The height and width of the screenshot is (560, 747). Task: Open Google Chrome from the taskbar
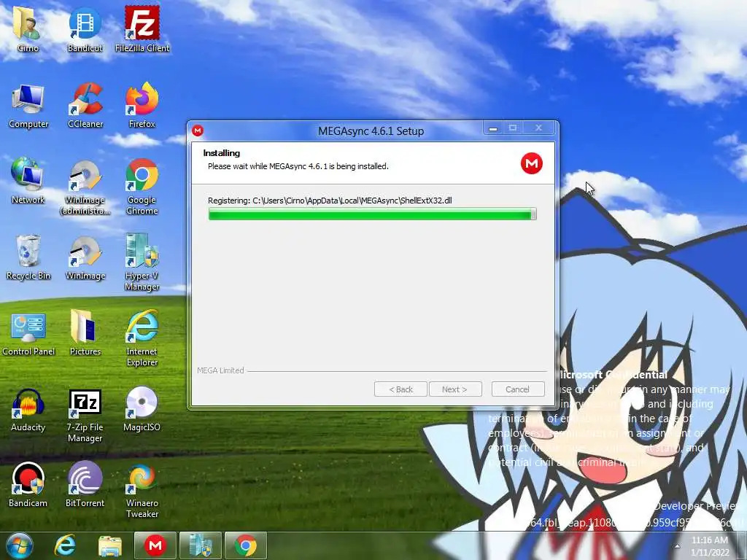point(245,545)
